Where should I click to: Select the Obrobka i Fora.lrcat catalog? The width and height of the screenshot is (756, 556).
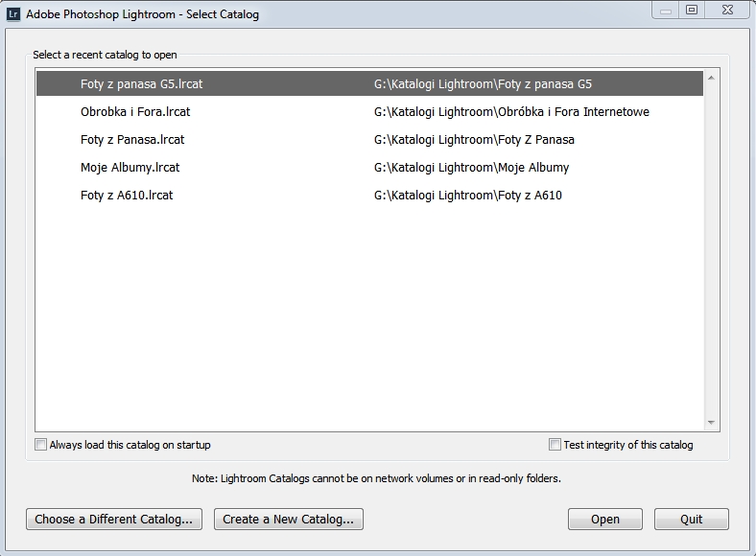[x=135, y=112]
